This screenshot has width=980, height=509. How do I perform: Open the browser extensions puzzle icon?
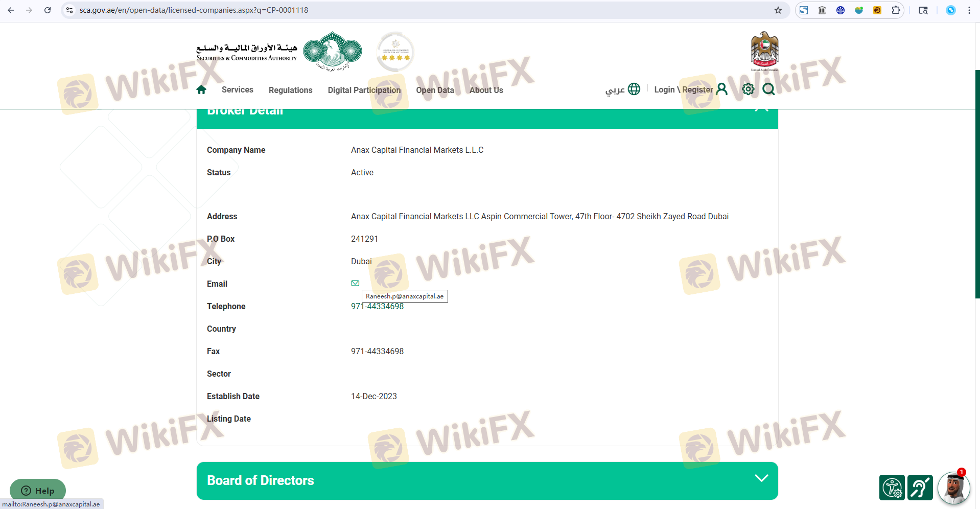point(896,10)
